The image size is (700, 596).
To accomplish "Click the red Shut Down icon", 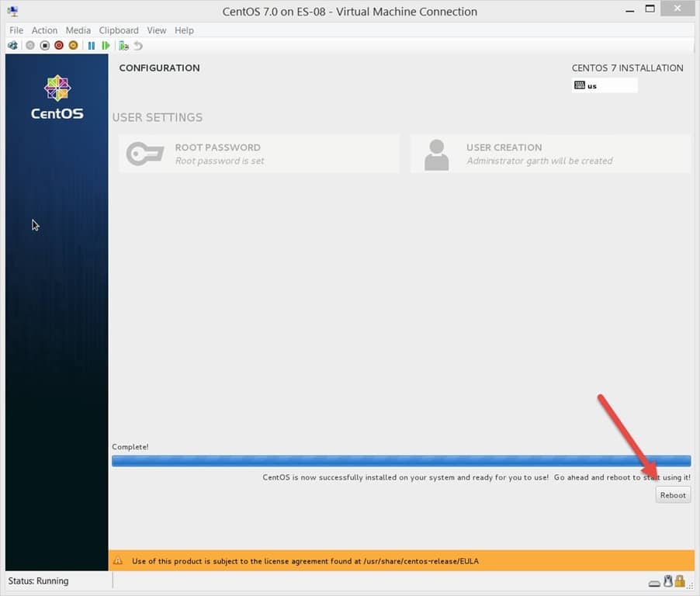I will 58,45.
